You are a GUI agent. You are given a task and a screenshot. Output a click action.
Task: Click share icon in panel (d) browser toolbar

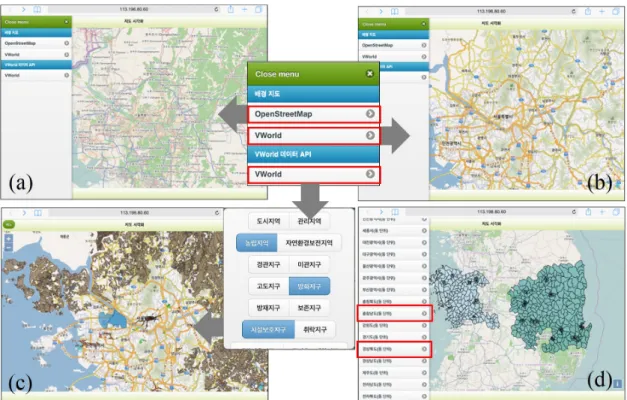coord(588,212)
